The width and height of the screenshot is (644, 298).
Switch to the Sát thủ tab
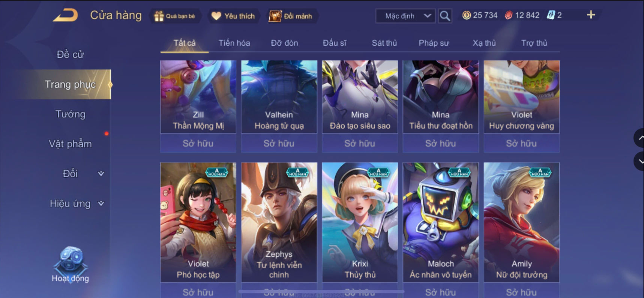point(384,43)
